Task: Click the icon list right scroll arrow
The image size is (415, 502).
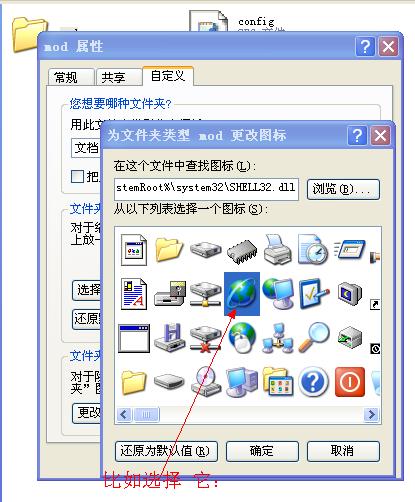Action: coord(371,415)
